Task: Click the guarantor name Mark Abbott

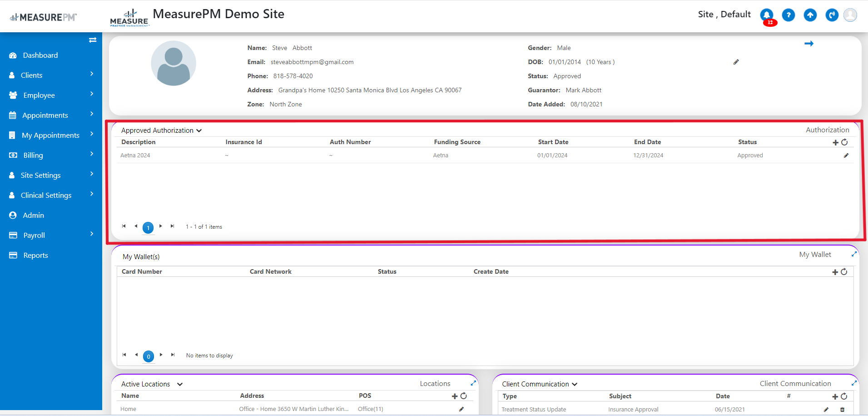Action: [584, 90]
